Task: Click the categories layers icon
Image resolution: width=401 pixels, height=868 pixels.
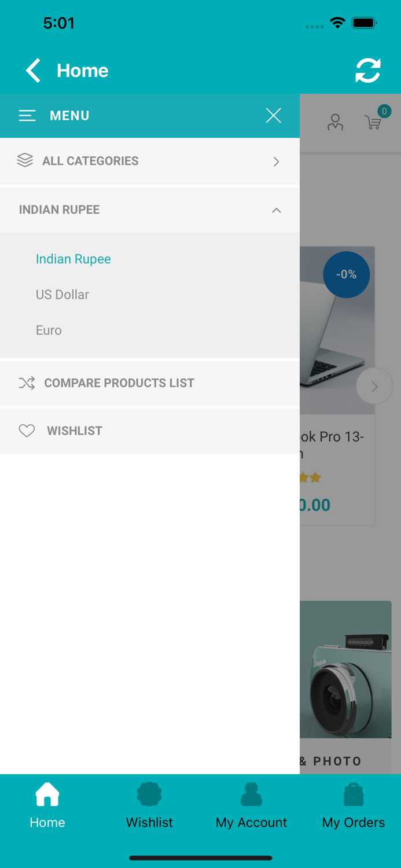Action: [x=25, y=161]
